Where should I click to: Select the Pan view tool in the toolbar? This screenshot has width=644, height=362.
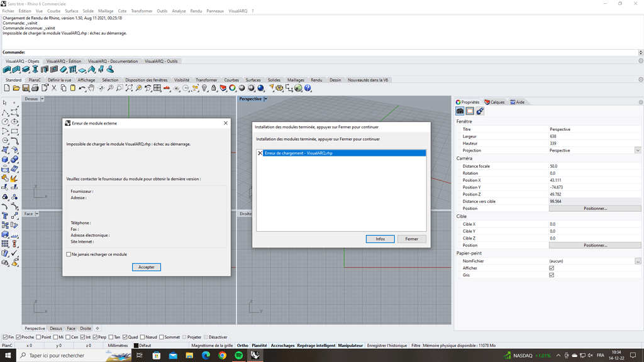91,89
